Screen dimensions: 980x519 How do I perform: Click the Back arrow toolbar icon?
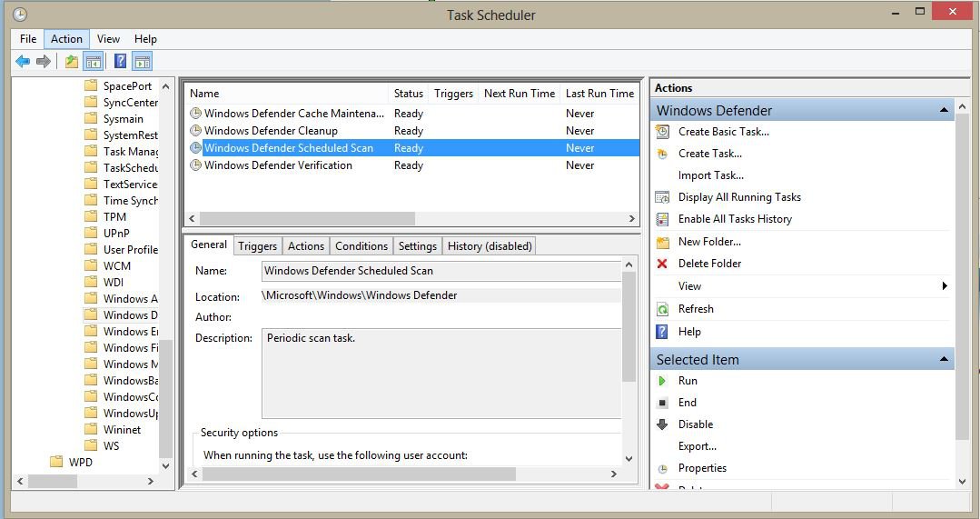(x=23, y=62)
